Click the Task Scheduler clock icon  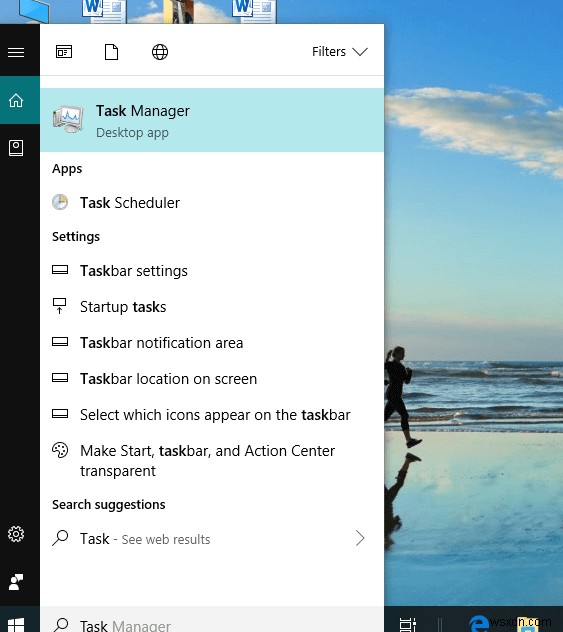click(60, 202)
